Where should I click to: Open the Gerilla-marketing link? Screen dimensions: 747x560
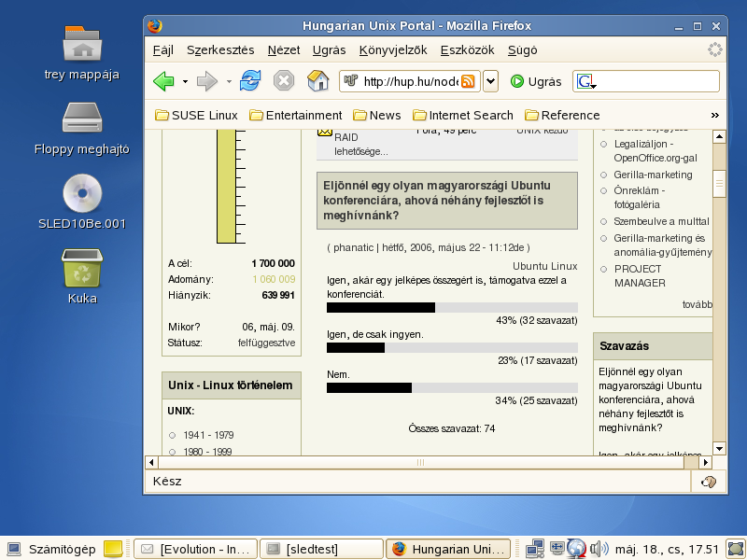(653, 175)
